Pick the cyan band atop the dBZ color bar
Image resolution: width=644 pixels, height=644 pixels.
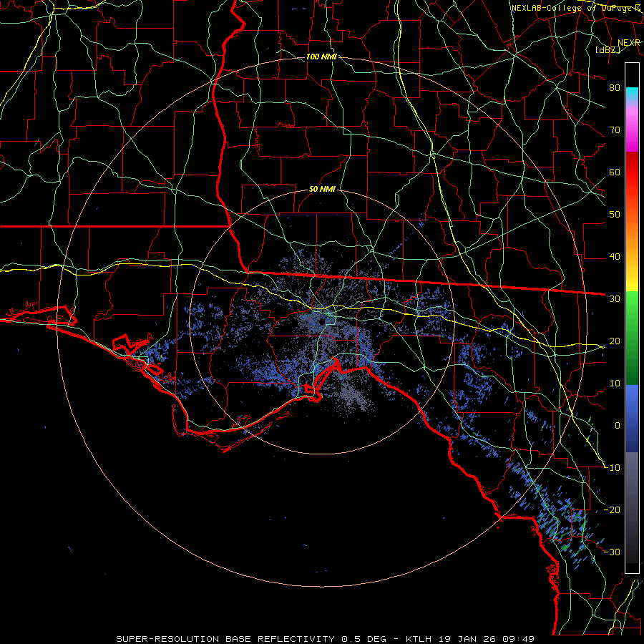[632, 94]
